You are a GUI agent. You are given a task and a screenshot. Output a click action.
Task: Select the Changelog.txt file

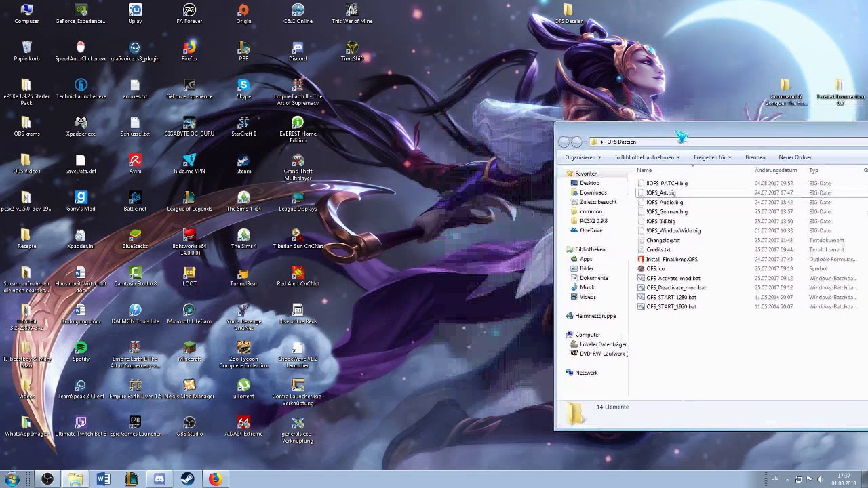(663, 240)
